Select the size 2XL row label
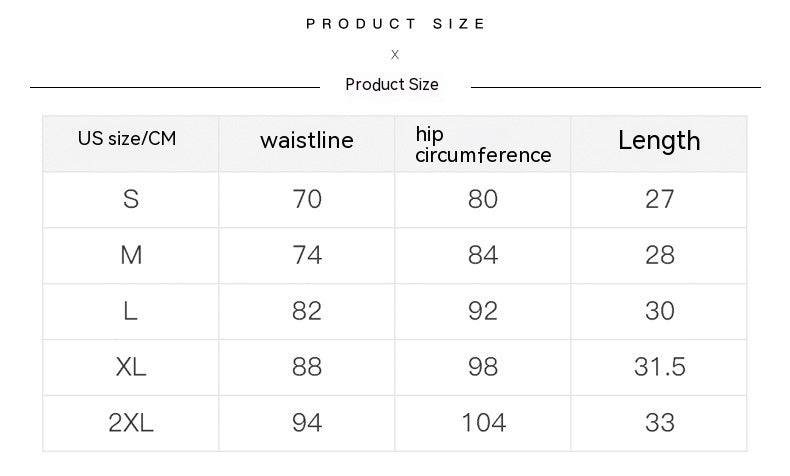Viewport: 790px width, 476px height. click(x=130, y=423)
